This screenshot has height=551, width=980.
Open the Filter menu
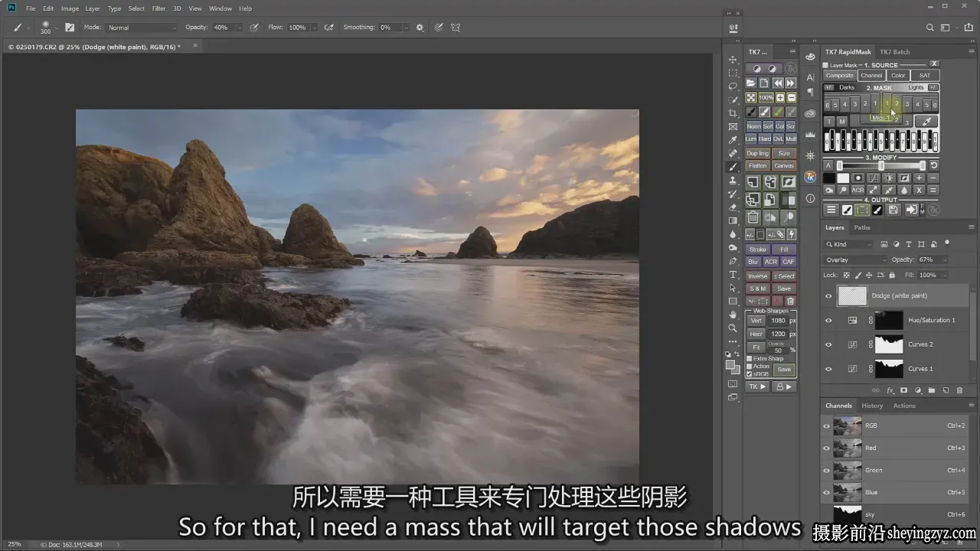pyautogui.click(x=158, y=8)
